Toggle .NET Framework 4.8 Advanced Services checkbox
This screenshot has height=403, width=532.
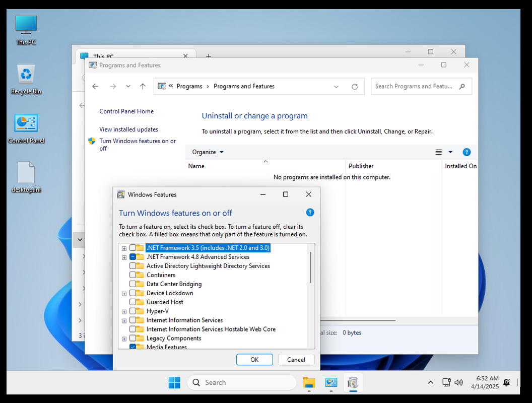point(132,257)
